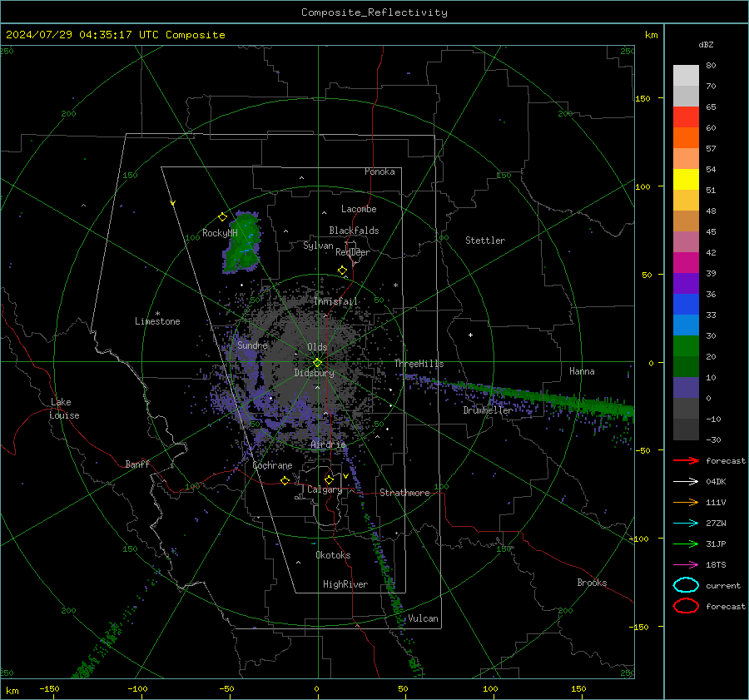Select the slate violet swatch above 0 dBZ
The image size is (749, 700).
click(686, 388)
